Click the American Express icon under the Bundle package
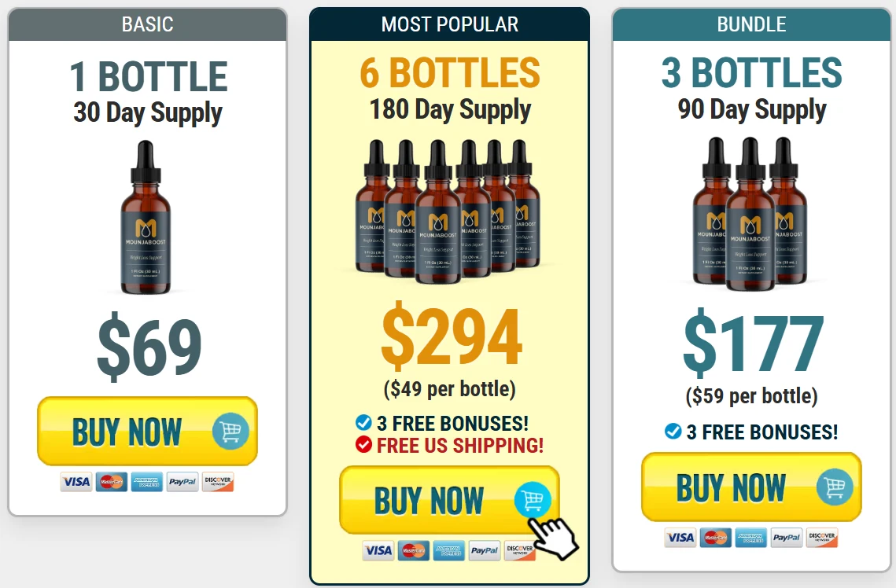The width and height of the screenshot is (896, 588). [x=750, y=537]
